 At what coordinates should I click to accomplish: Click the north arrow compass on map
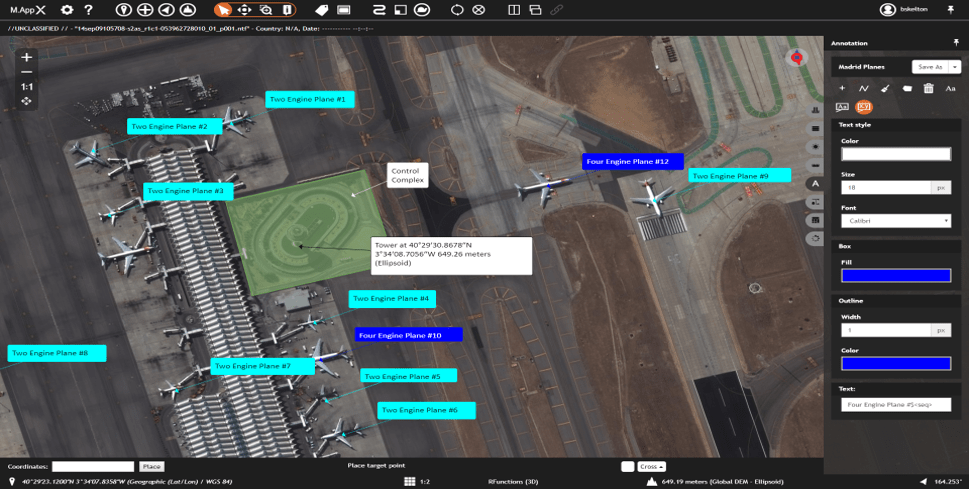pos(797,58)
